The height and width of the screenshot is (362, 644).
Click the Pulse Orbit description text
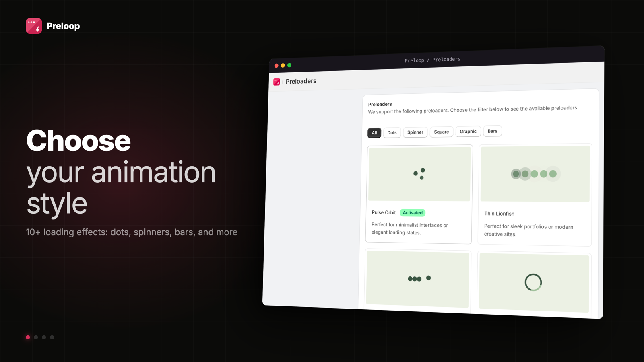(409, 229)
